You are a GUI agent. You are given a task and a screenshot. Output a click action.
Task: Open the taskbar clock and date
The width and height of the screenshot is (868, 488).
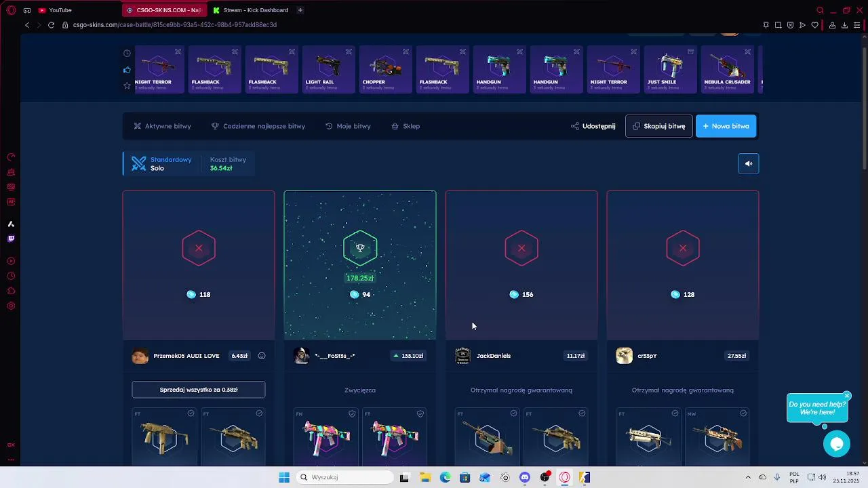(846, 477)
